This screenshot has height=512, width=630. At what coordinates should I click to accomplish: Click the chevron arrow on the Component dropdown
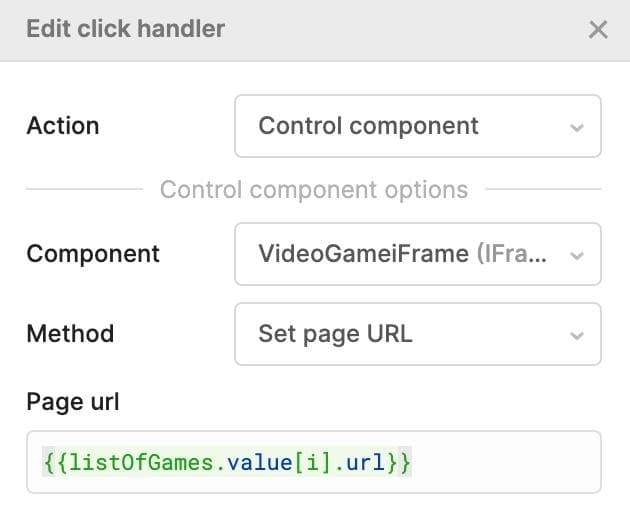576,255
